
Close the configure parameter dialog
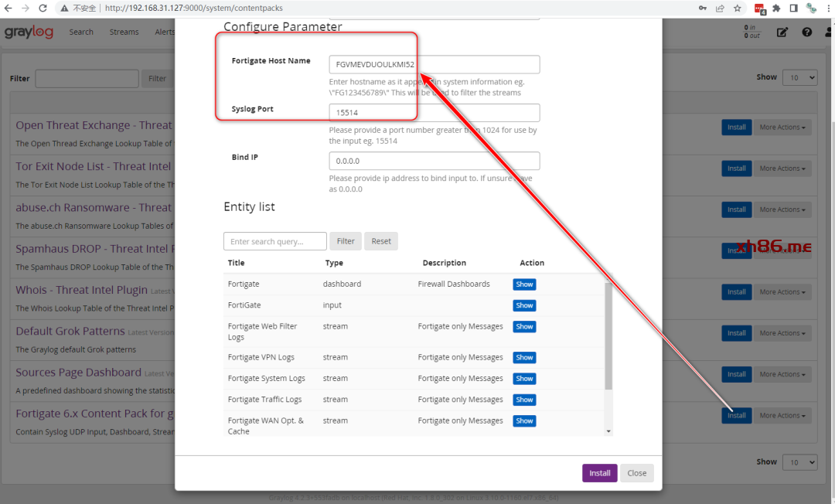(636, 473)
